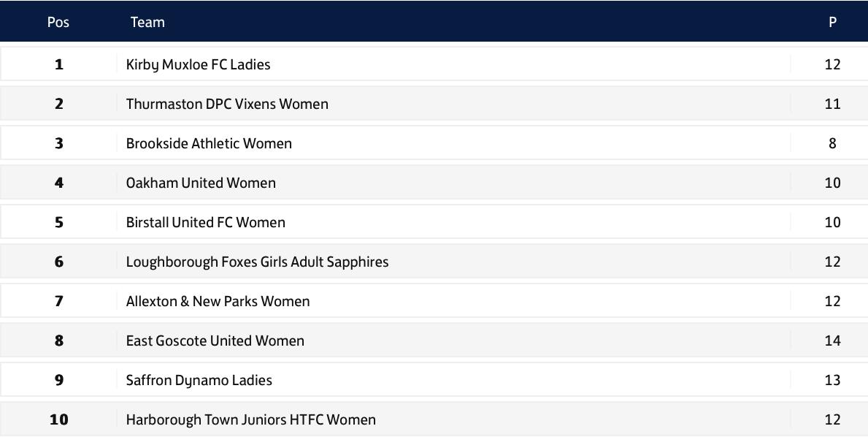Open Oakham United Women team
The height and width of the screenshot is (437, 868).
[201, 183]
